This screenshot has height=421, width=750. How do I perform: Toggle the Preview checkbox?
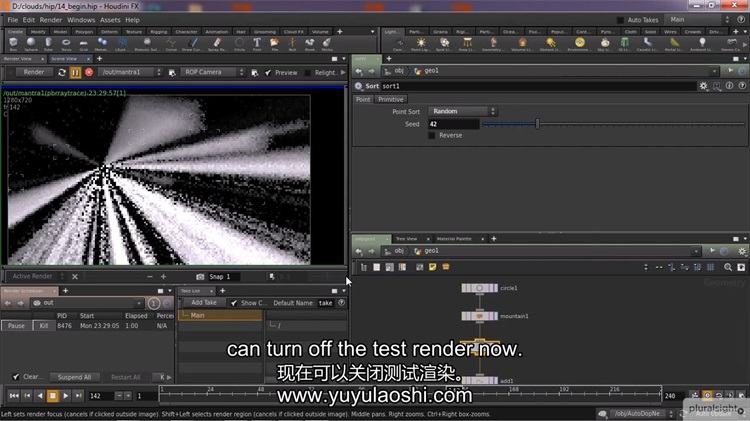coord(268,73)
